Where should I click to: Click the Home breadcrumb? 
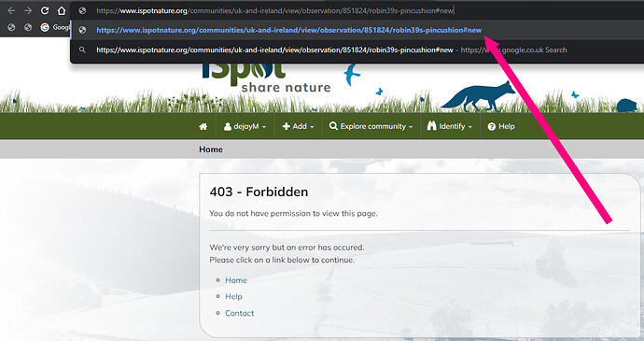211,149
